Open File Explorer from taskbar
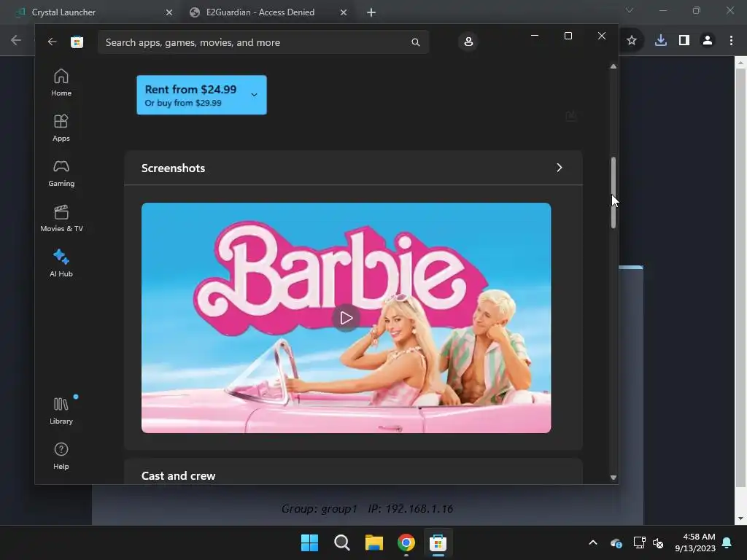The height and width of the screenshot is (560, 747). pyautogui.click(x=374, y=542)
